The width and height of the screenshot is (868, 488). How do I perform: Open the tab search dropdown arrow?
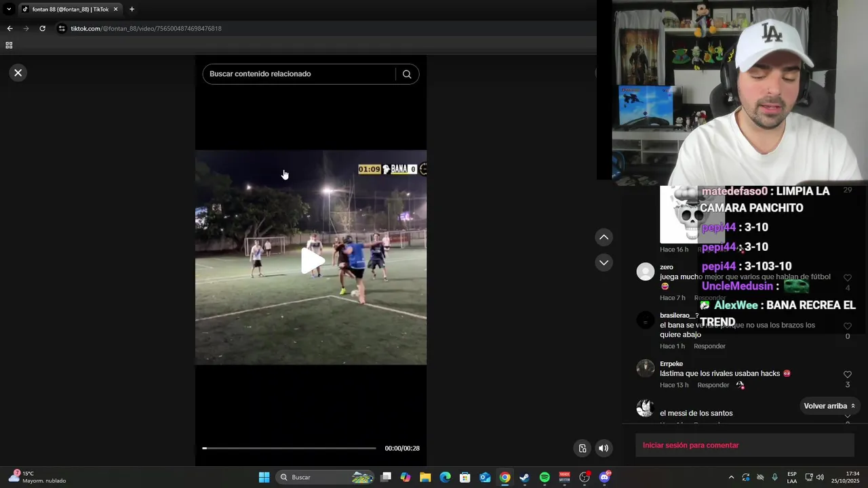tap(9, 9)
